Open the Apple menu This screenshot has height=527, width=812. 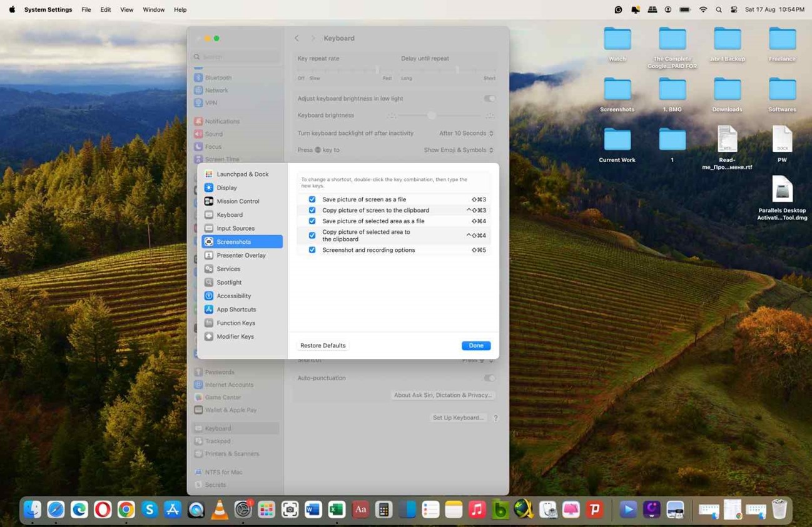click(x=12, y=9)
